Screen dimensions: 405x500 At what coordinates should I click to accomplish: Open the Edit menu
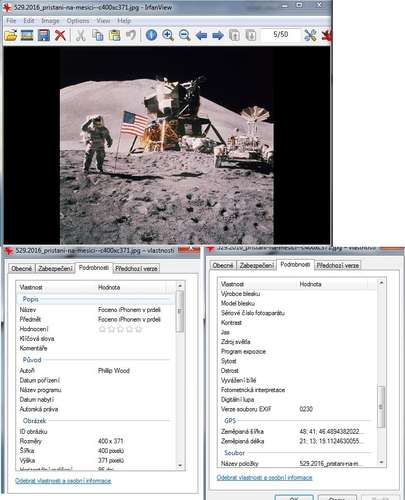coord(29,21)
